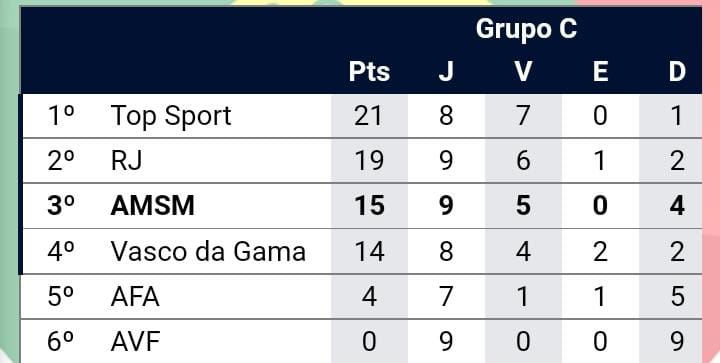Sort standings by the Pts column header
This screenshot has height=363, width=720.
[x=369, y=72]
